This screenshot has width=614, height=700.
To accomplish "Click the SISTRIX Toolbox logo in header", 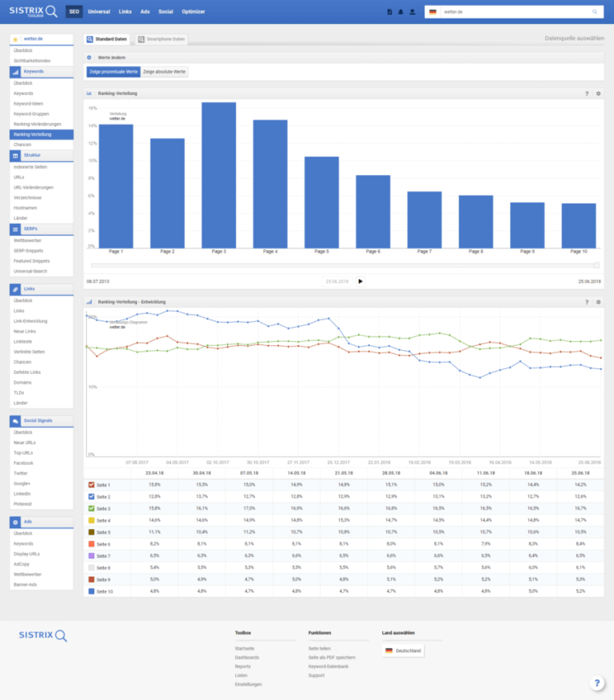I will (x=33, y=11).
